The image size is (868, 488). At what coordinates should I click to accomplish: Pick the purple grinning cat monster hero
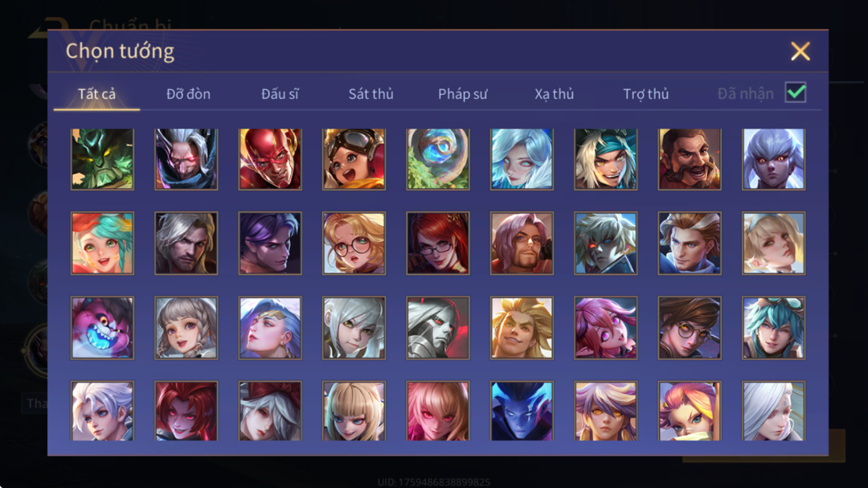pyautogui.click(x=102, y=327)
